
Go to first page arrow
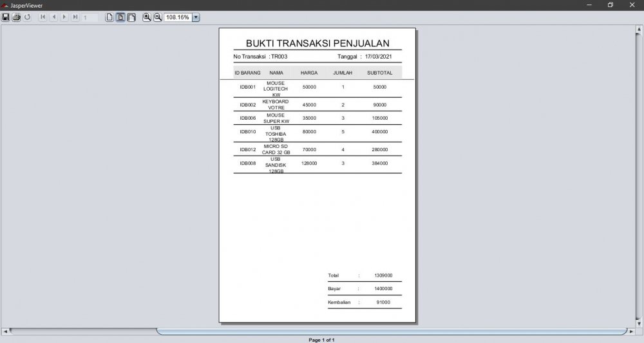point(43,17)
